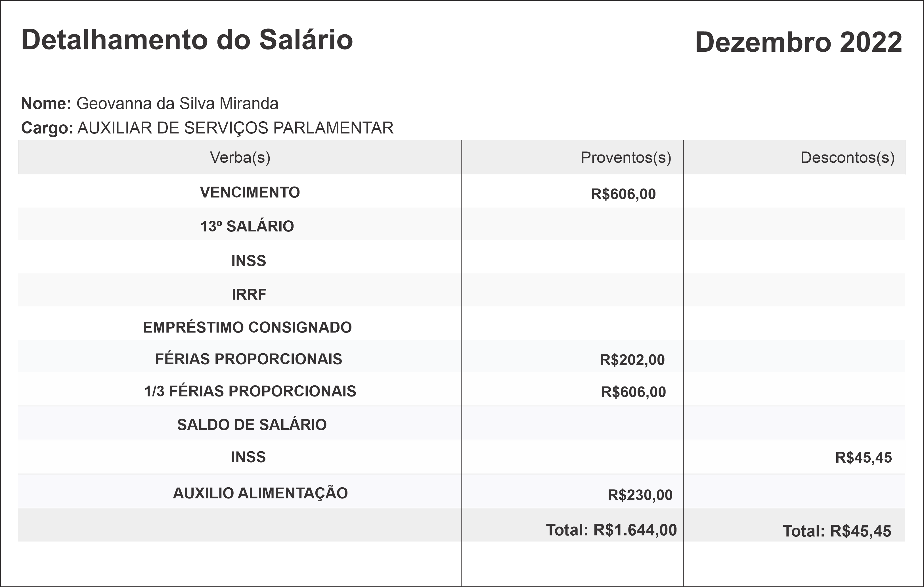
Task: Click the proventos total R$1.644,00
Action: tap(635, 530)
